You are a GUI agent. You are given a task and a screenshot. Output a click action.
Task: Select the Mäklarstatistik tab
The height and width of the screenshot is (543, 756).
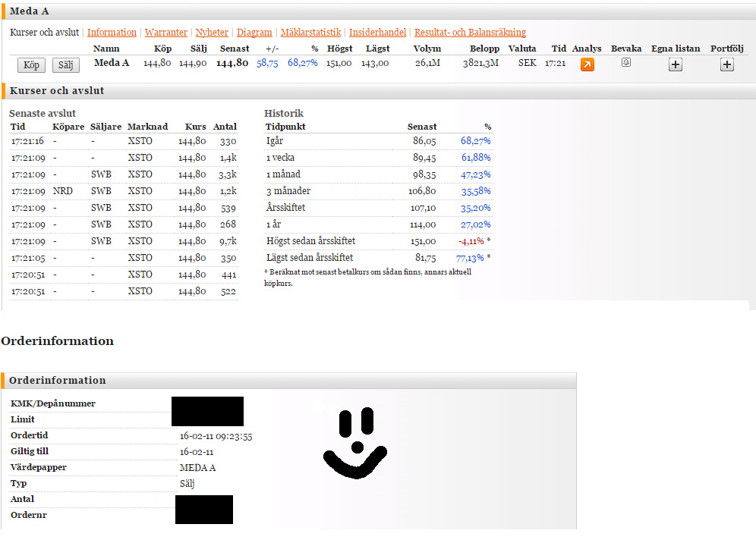click(x=310, y=33)
